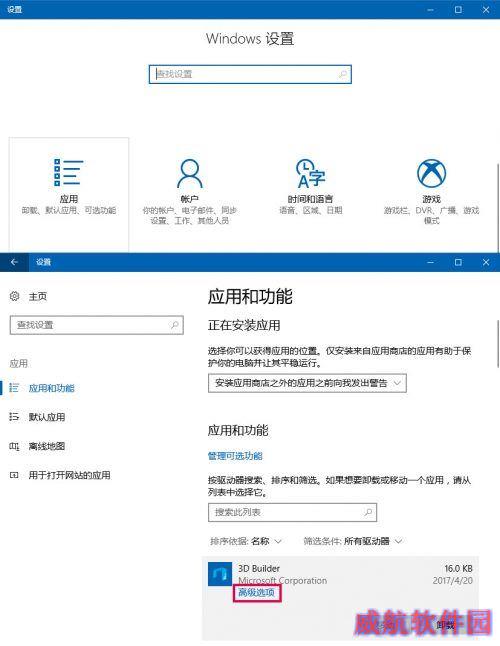This screenshot has height=646, width=500.
Task: Click Microsoft Corporation publisher text
Action: pyautogui.click(x=283, y=580)
